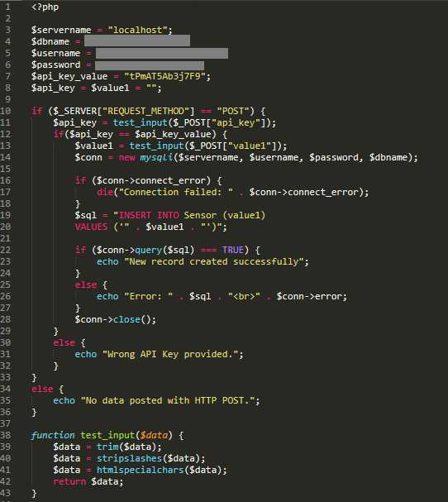Image resolution: width=448 pixels, height=502 pixels.
Task: Click "test_input" call on line 13
Action: click(x=156, y=146)
